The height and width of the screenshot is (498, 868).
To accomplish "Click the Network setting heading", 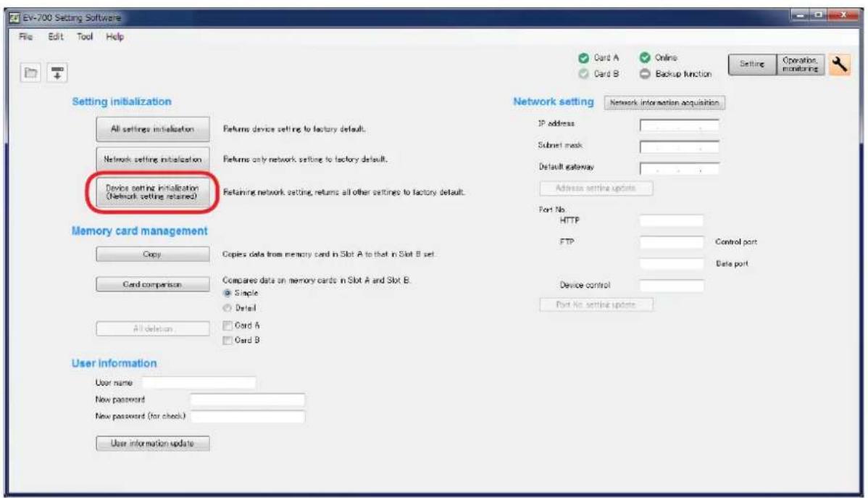I will (x=554, y=102).
